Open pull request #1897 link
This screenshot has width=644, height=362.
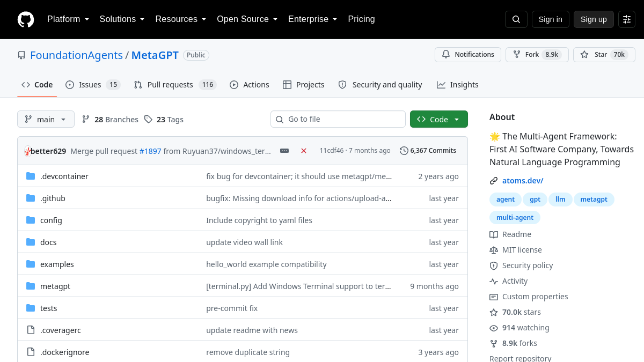point(150,151)
